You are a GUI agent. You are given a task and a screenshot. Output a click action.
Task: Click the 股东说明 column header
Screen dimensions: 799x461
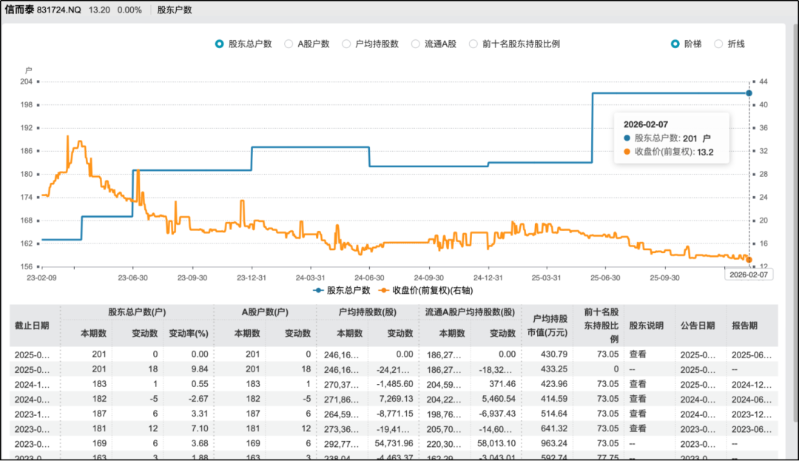click(645, 325)
